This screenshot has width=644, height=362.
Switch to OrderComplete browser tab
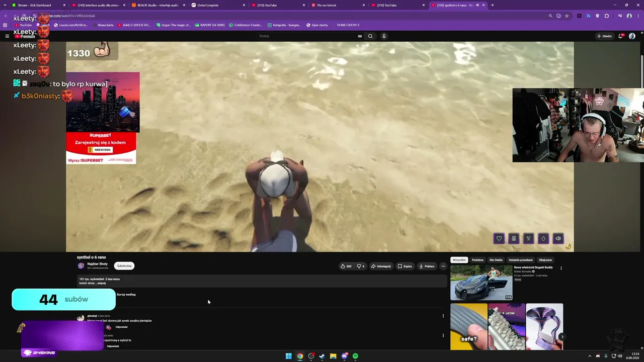(x=218, y=5)
